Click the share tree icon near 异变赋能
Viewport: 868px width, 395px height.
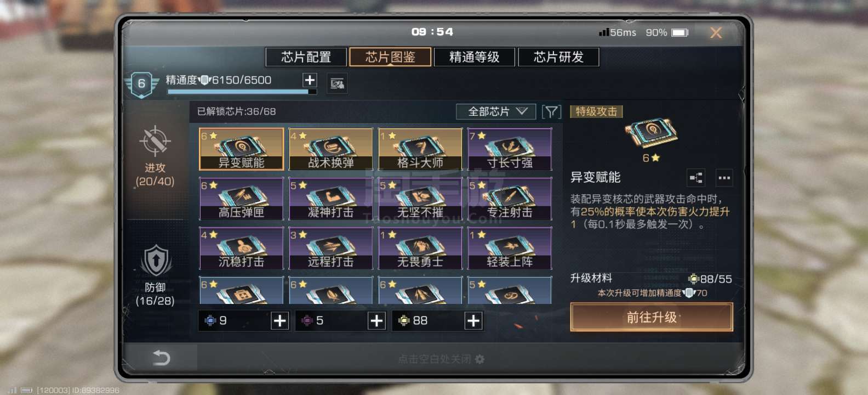coord(696,178)
